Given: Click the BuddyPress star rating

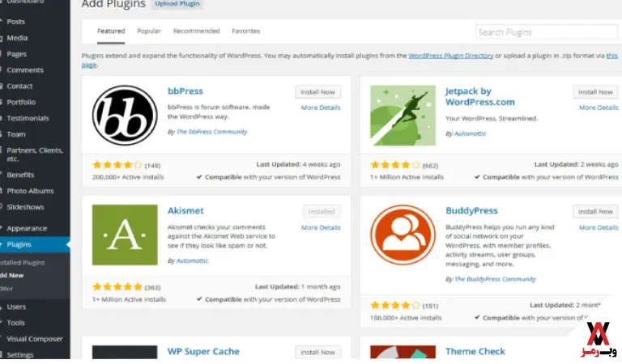Looking at the screenshot, I should (395, 305).
